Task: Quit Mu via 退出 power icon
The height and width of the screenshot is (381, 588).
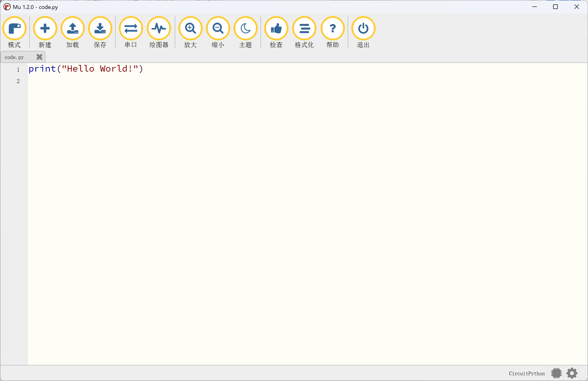Action: click(363, 28)
